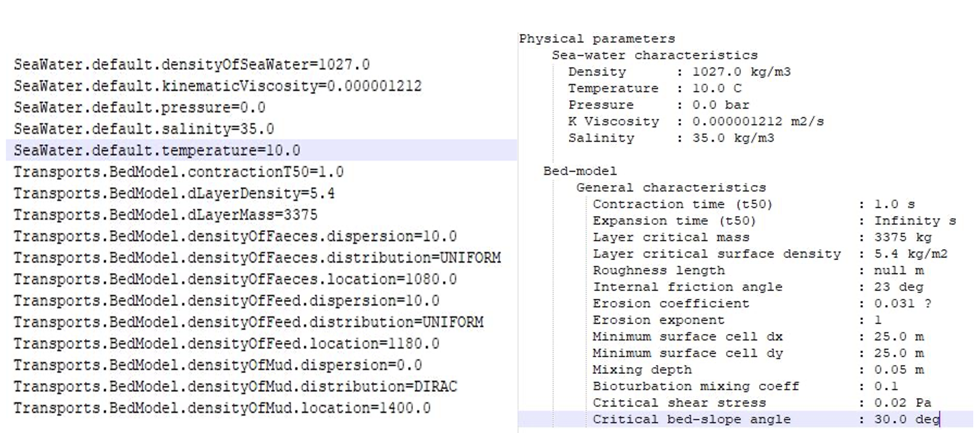Click the densityOfFeed.location=1180.0 line

[x=227, y=344]
